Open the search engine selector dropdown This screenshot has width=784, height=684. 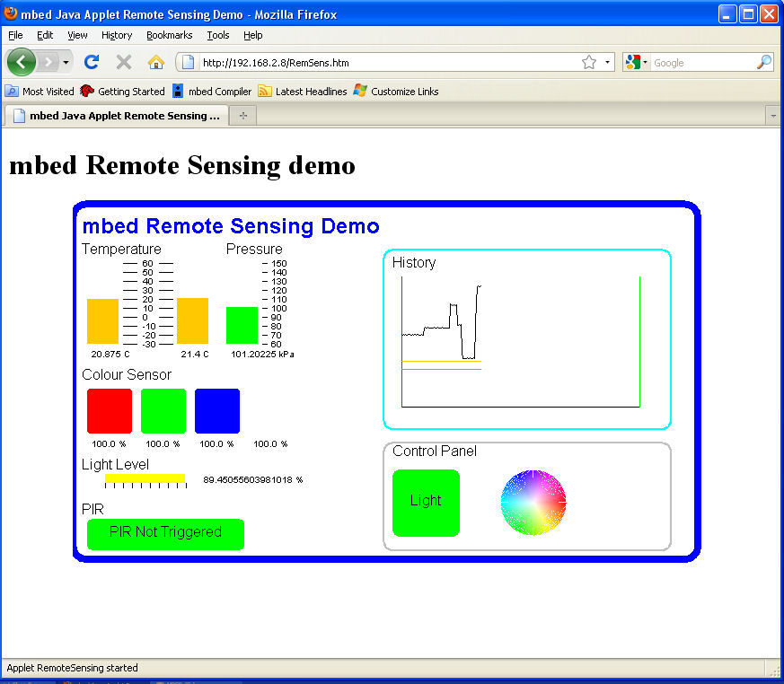pos(635,62)
